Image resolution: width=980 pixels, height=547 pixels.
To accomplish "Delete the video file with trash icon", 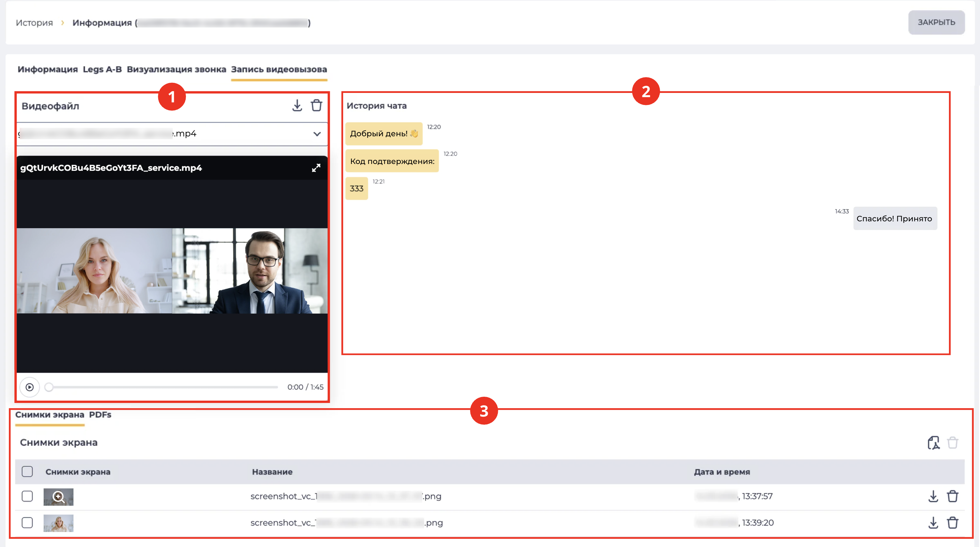I will point(316,105).
